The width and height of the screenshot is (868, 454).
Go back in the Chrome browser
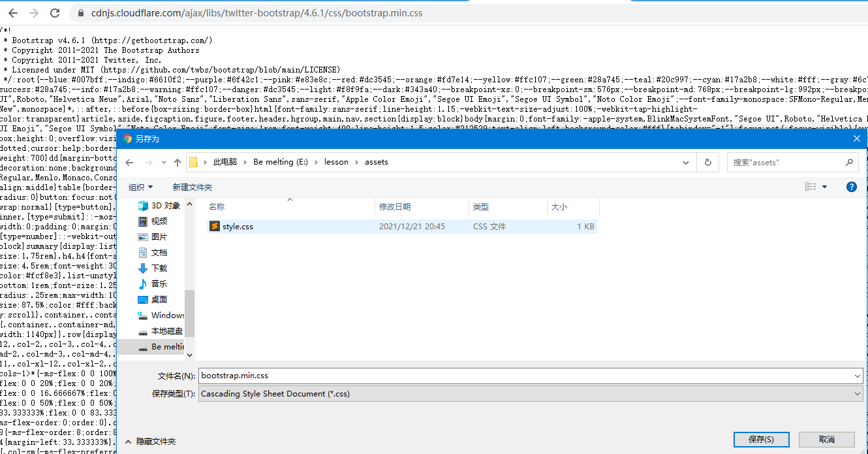coord(13,13)
